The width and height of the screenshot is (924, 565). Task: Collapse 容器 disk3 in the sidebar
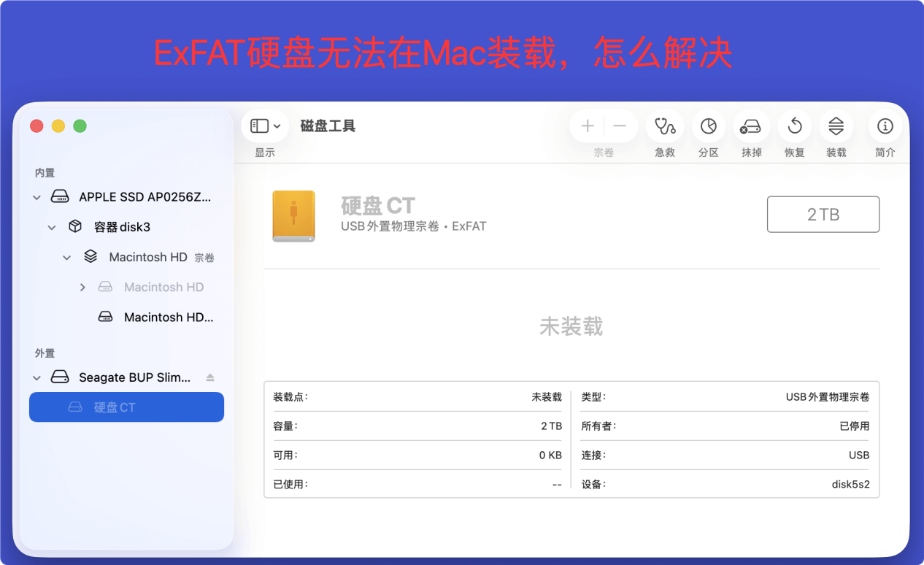pos(51,226)
